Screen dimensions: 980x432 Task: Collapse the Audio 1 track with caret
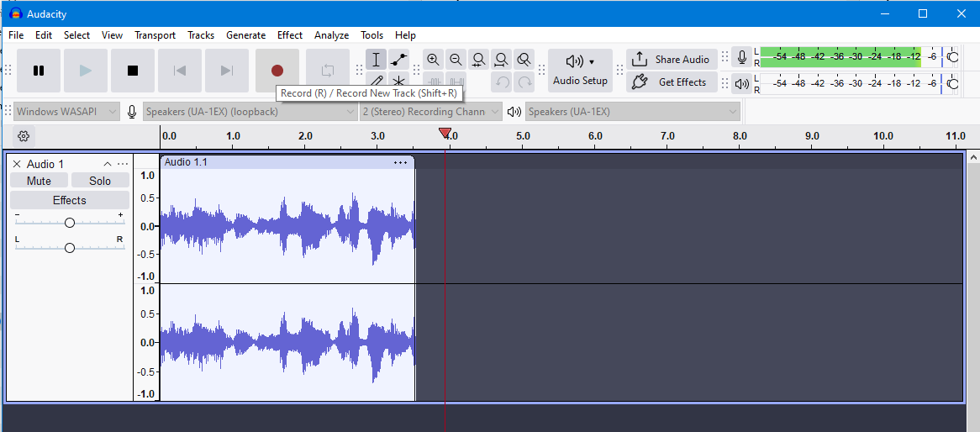click(108, 164)
